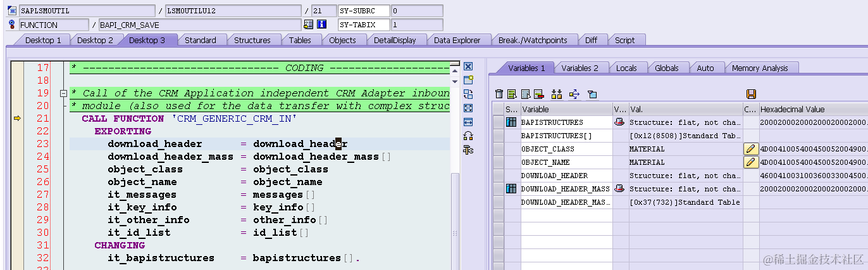Open the Break./Watchpoints tab
868x270 pixels.
(533, 40)
